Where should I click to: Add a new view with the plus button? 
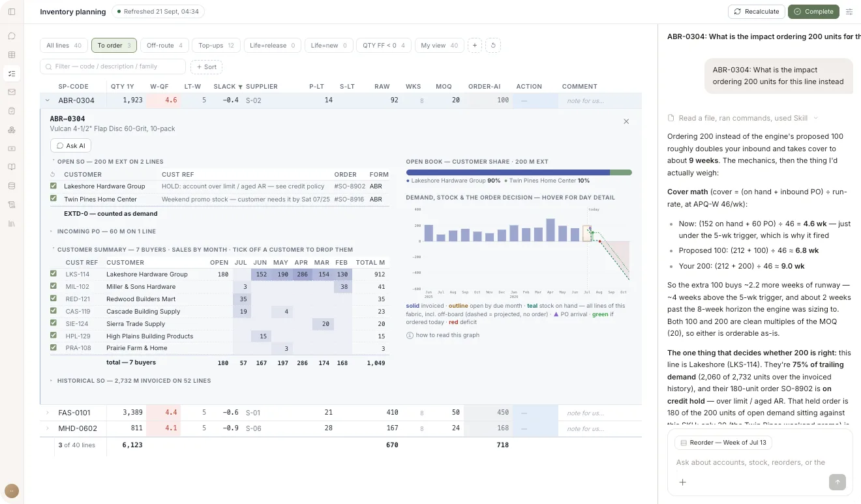tap(475, 46)
